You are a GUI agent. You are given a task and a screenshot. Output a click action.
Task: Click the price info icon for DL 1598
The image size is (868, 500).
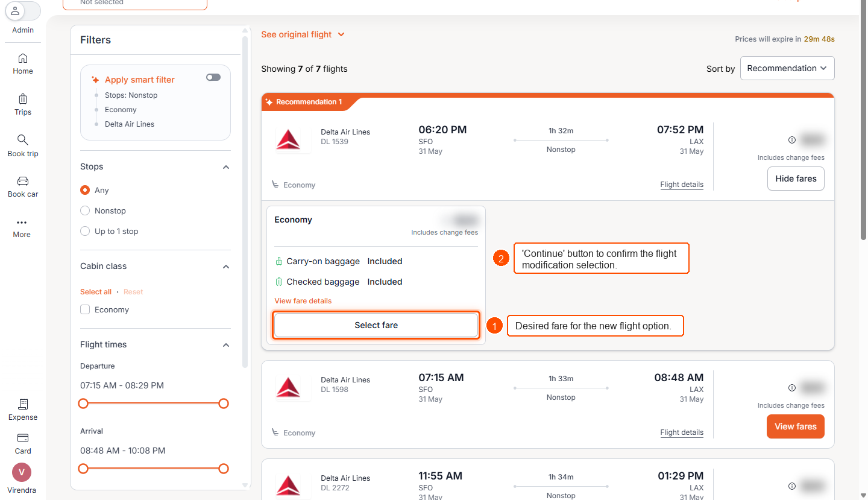point(792,388)
